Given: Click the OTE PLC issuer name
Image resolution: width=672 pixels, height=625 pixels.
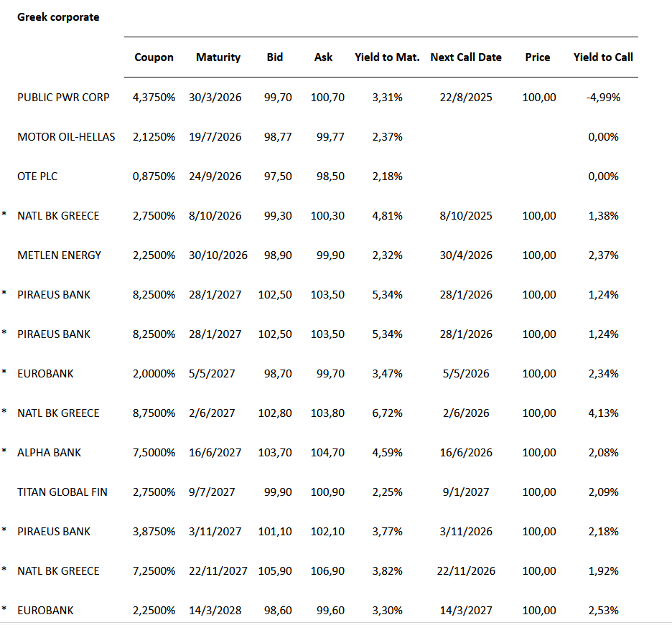Looking at the screenshot, I should point(37,176).
